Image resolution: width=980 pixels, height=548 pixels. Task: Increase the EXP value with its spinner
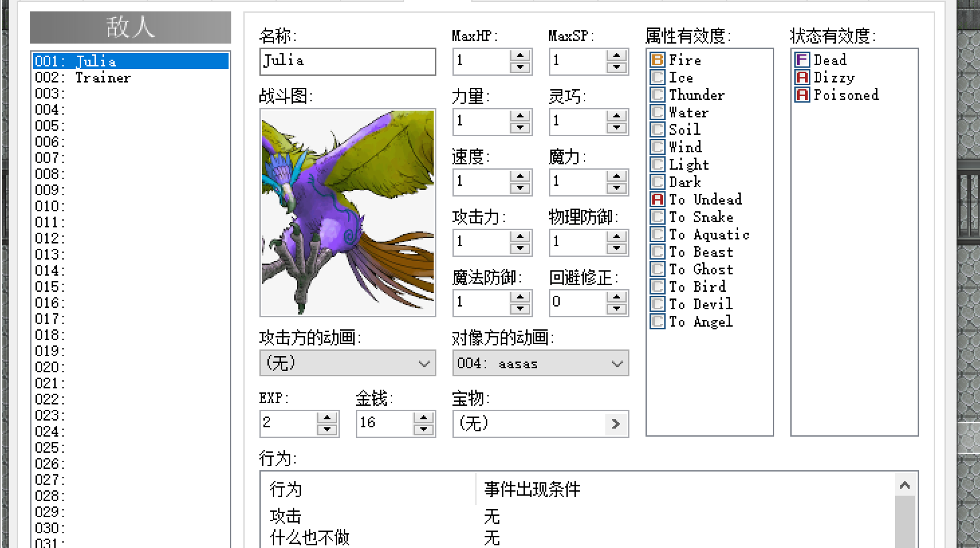click(x=327, y=419)
